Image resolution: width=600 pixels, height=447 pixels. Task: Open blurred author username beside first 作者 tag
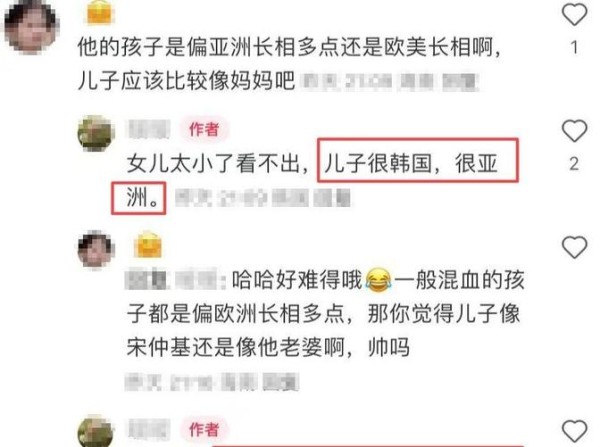point(148,129)
